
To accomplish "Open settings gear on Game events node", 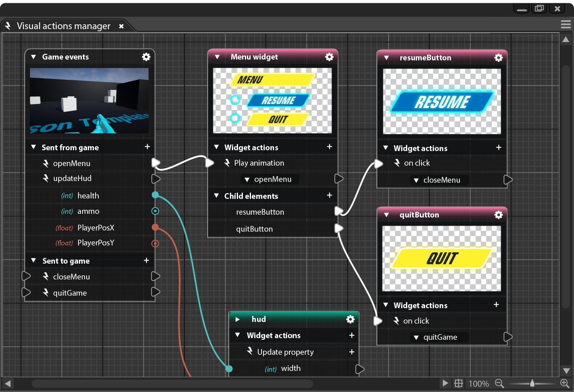I will (146, 57).
